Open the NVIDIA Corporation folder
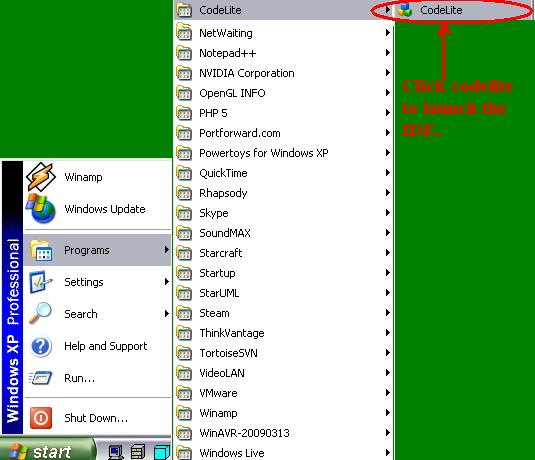Viewport: 535px width, 460px height. point(284,73)
